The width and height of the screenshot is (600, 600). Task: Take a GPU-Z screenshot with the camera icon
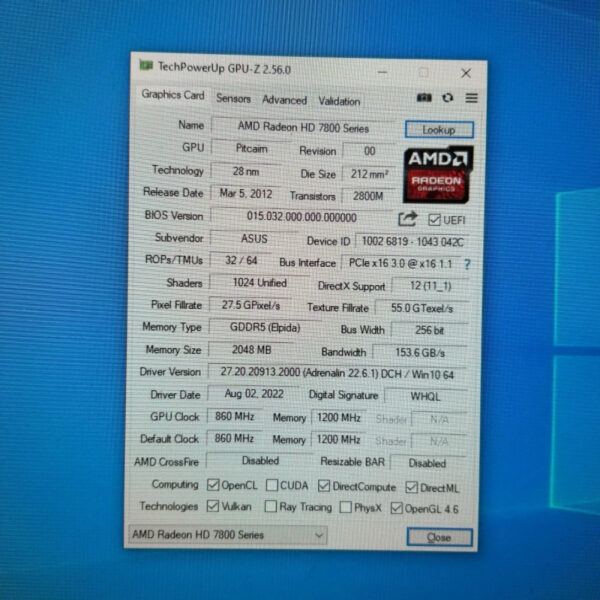click(424, 98)
